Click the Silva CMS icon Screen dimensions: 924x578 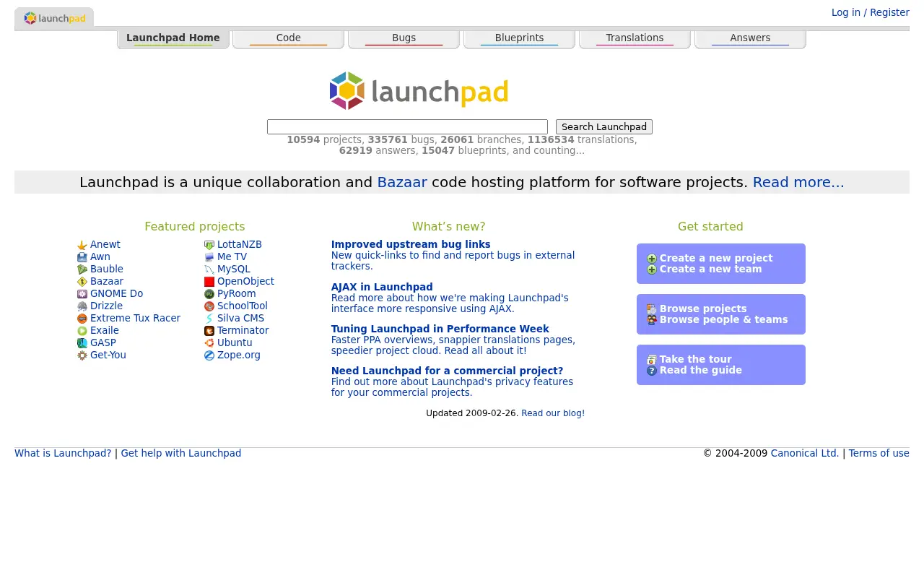(x=209, y=319)
